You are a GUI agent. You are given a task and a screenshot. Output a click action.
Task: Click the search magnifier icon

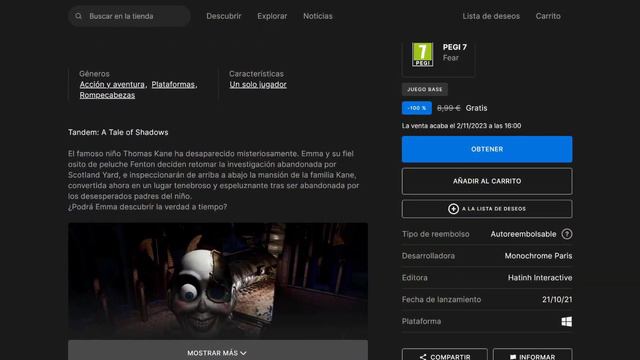pyautogui.click(x=78, y=16)
